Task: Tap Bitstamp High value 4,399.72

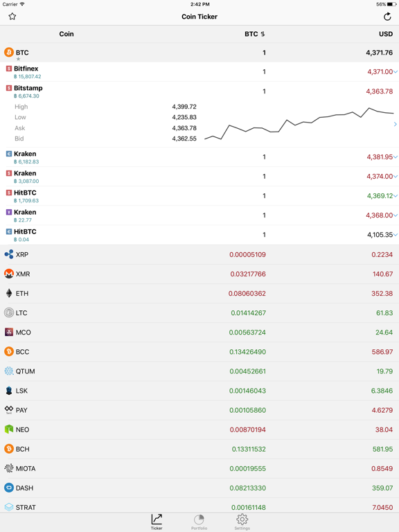Action: pos(184,107)
